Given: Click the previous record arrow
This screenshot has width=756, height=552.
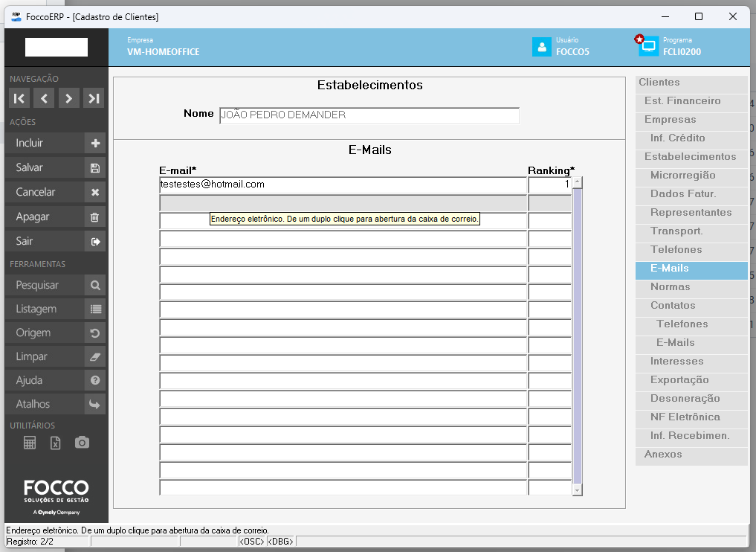Looking at the screenshot, I should pos(44,98).
